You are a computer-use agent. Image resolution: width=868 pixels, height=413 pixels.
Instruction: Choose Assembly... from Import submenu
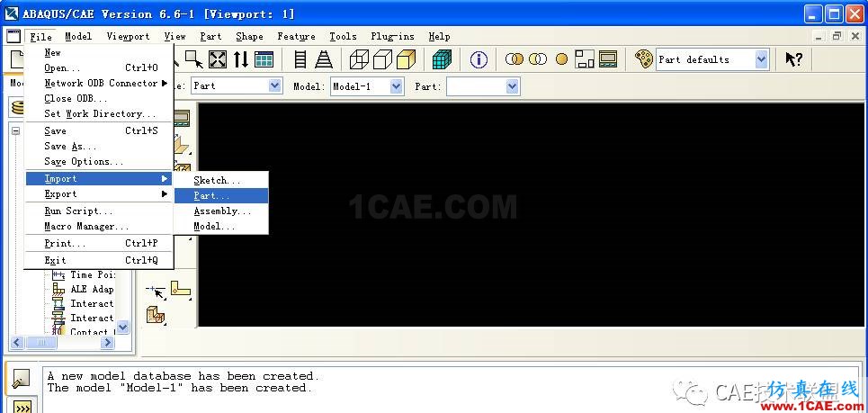pos(221,211)
